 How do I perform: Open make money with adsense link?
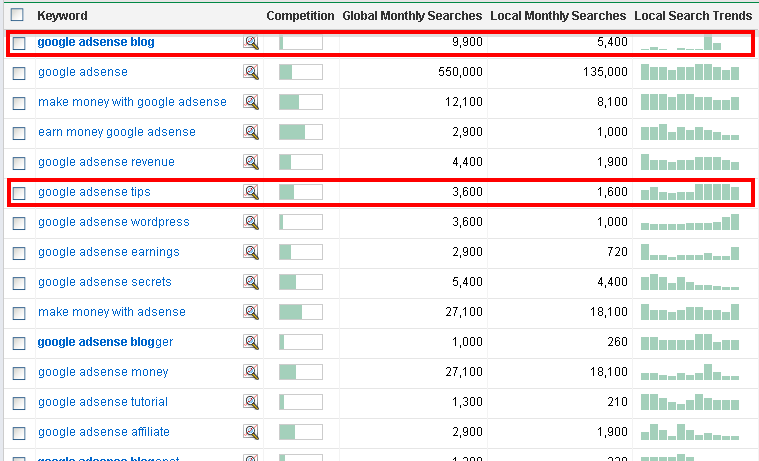(112, 312)
